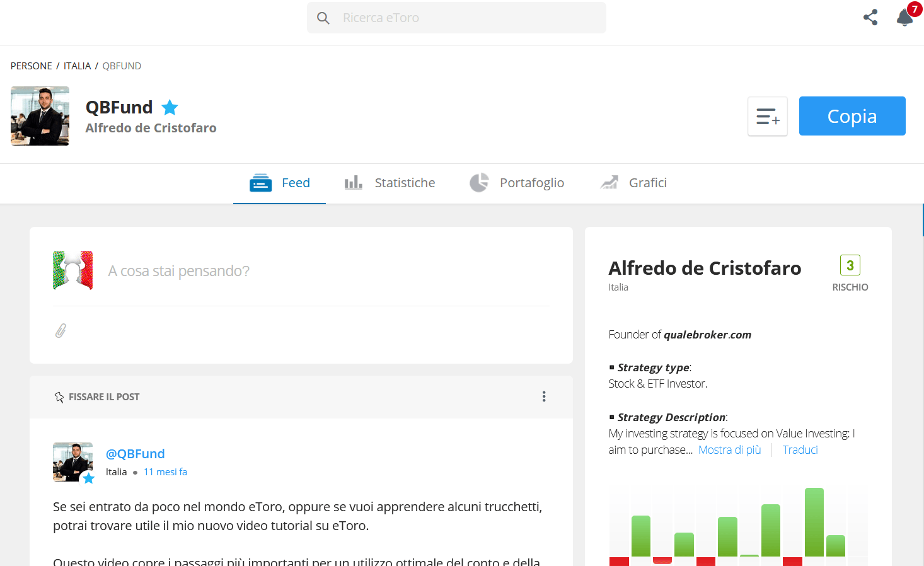This screenshot has width=924, height=566.
Task: Translate bio via Traduci link
Action: pyautogui.click(x=800, y=450)
